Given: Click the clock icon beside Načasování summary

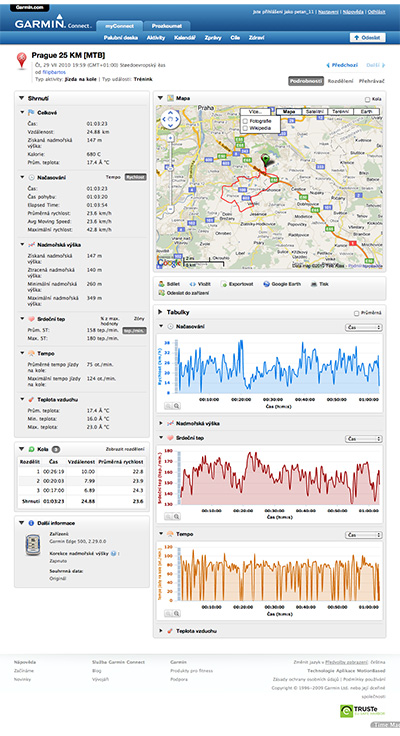Looking at the screenshot, I should (x=31, y=177).
